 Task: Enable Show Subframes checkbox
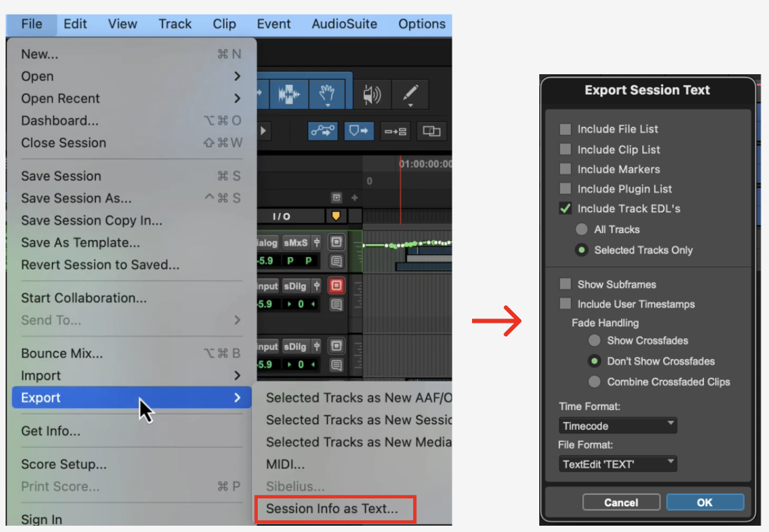coord(565,285)
